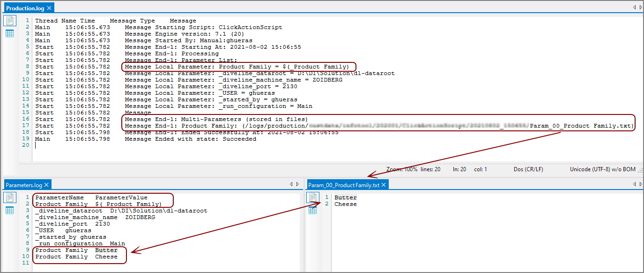Select the document view icon in Parameters.log pane
The image size is (644, 273).
[x=9, y=197]
